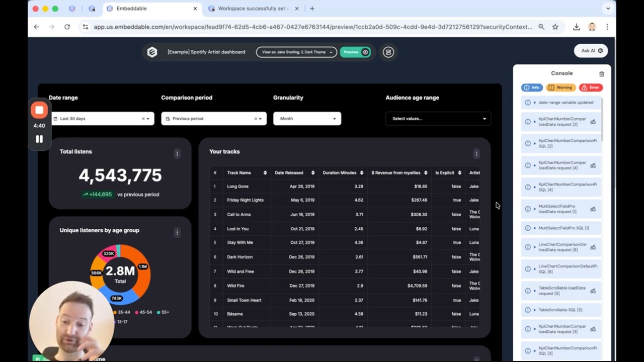Click the orange 1.1M donut segment
Image resolution: width=644 pixels, height=362 pixels.
[143, 266]
